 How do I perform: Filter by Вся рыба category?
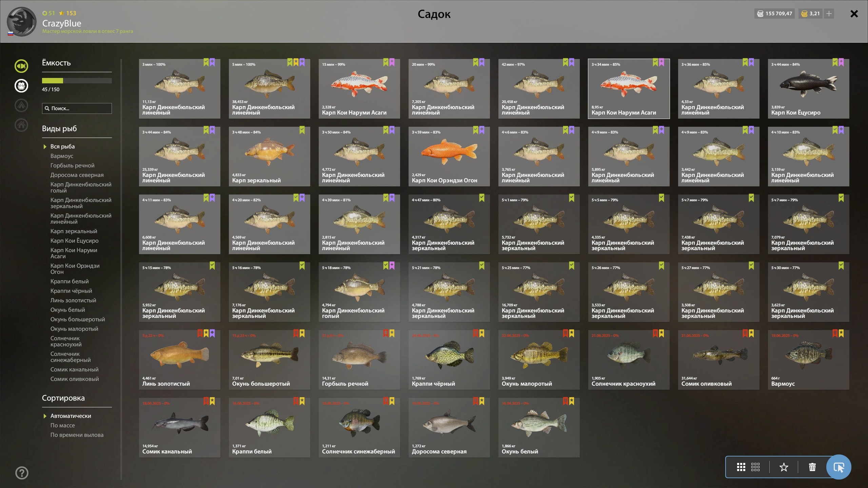63,146
